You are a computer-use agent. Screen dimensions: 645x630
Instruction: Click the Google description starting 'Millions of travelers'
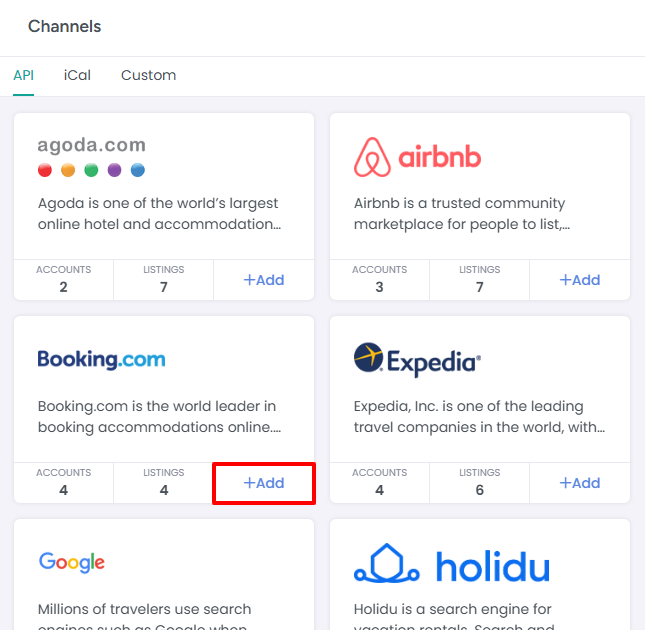(x=144, y=616)
